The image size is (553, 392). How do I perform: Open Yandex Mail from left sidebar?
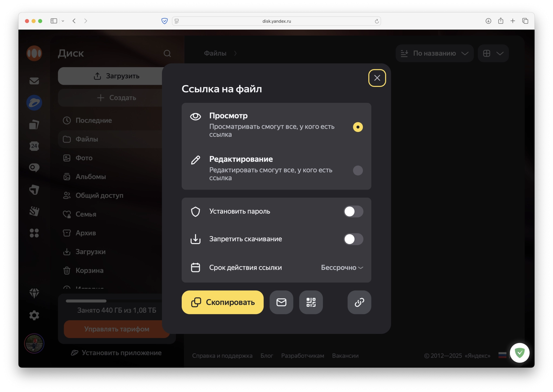(34, 81)
